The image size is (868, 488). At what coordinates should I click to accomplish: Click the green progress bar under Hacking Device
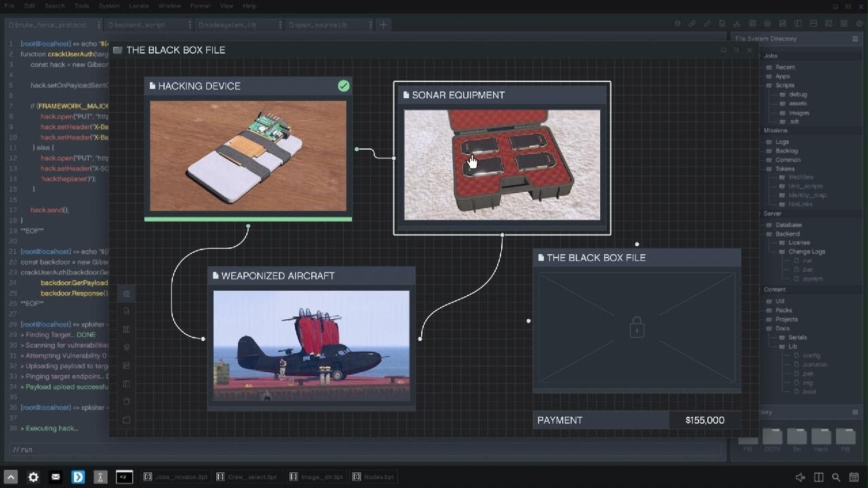[248, 219]
